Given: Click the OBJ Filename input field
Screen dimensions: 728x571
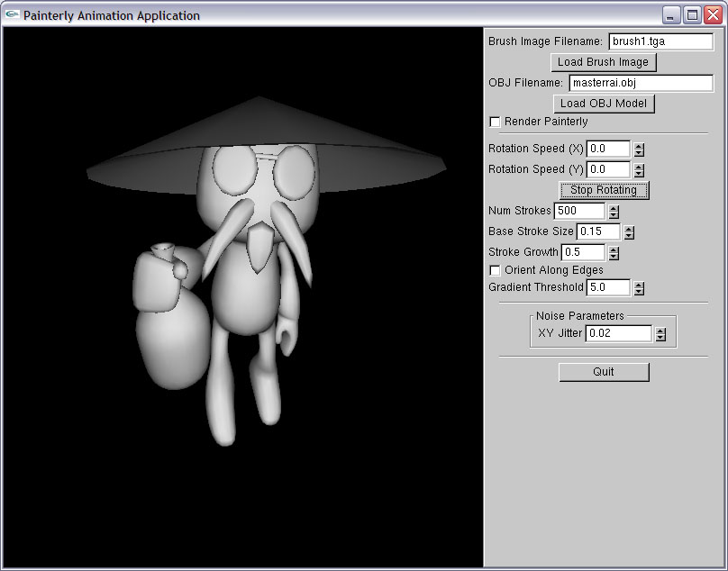Looking at the screenshot, I should pos(640,83).
